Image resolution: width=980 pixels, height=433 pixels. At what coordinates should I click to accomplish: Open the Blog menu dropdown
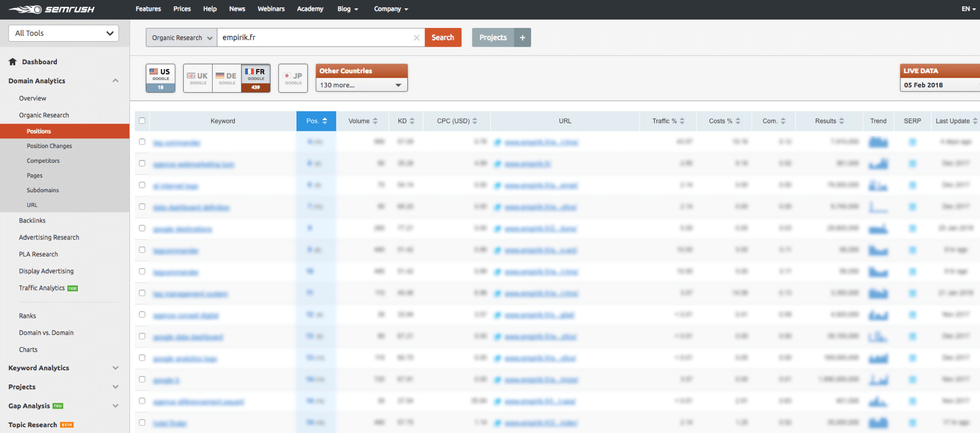[x=347, y=9]
